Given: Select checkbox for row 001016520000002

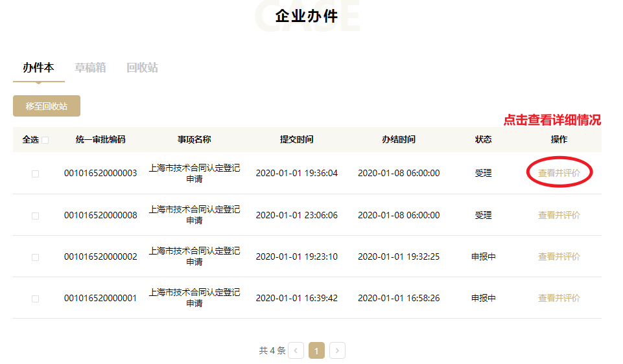Looking at the screenshot, I should tap(35, 257).
